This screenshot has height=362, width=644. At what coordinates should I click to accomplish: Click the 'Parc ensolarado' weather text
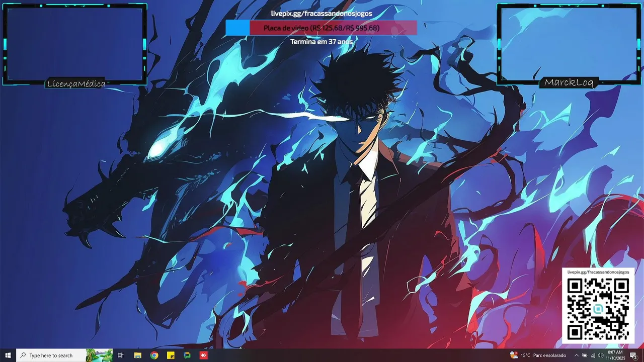pos(549,355)
